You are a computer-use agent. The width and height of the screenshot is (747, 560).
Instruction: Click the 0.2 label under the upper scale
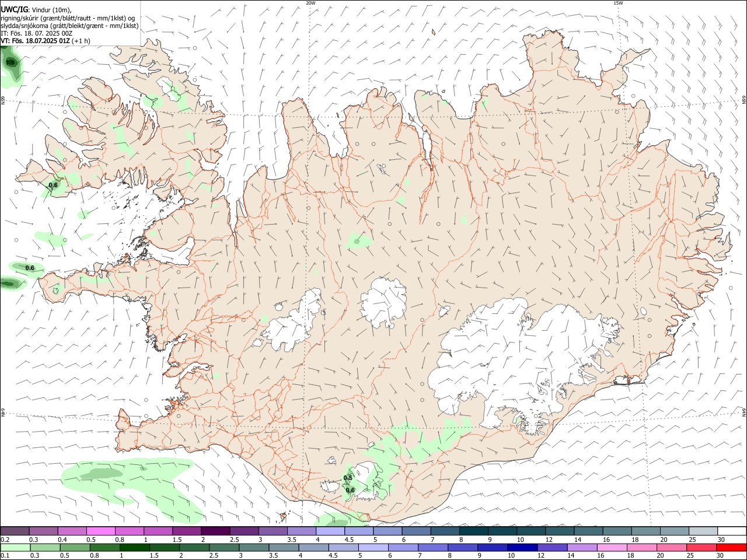click(5, 540)
